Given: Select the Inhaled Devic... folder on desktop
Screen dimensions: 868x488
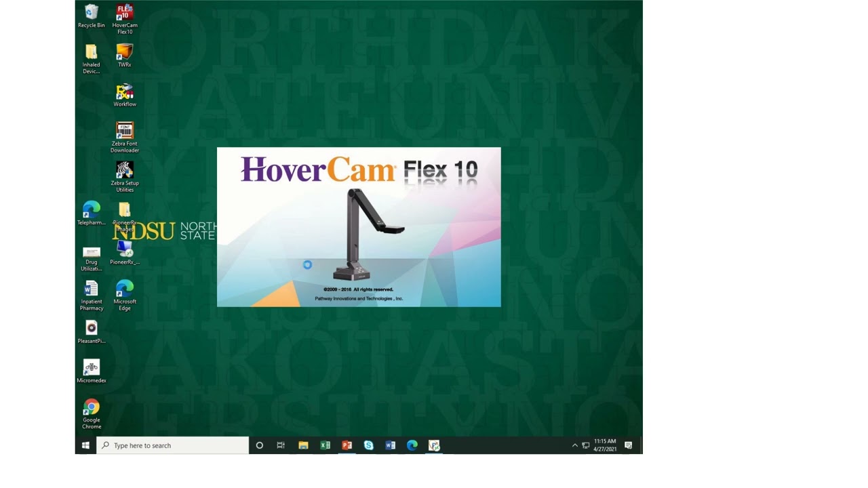Looking at the screenshot, I should coord(92,59).
